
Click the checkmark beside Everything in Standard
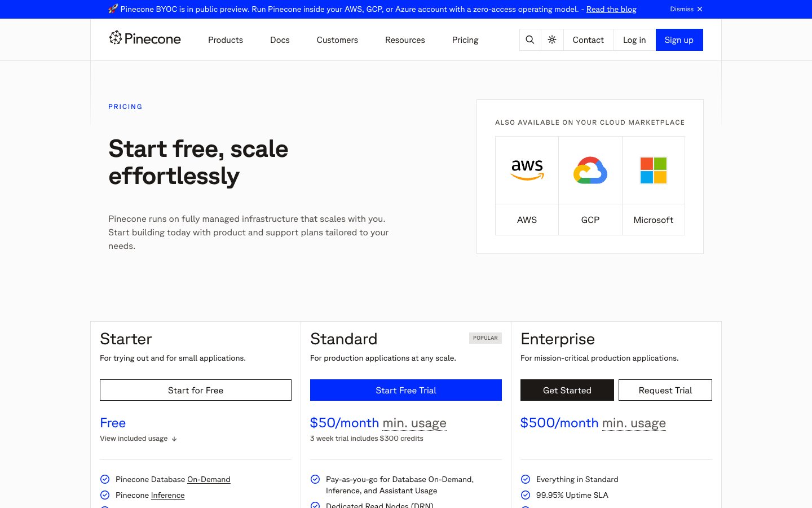(526, 479)
